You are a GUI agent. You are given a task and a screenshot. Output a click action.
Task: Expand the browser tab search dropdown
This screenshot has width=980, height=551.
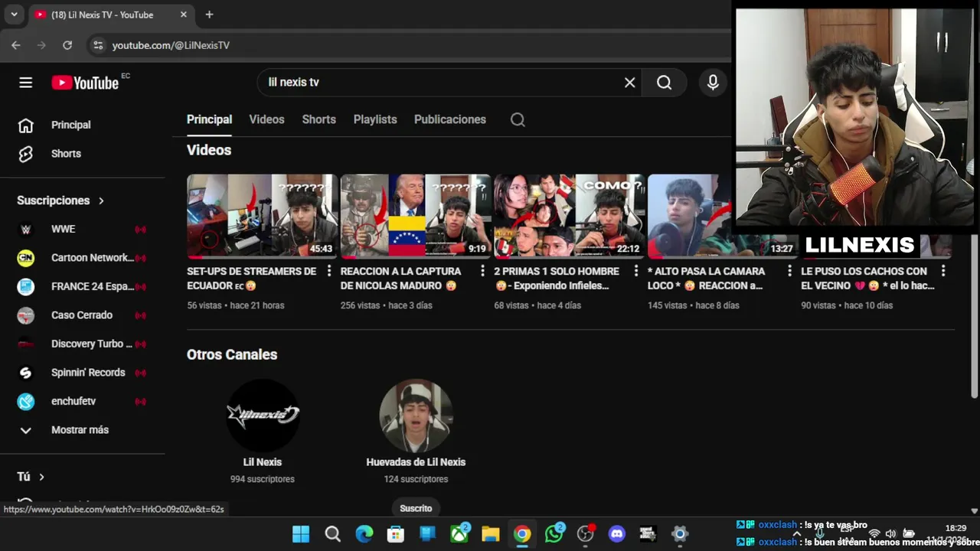14,15
